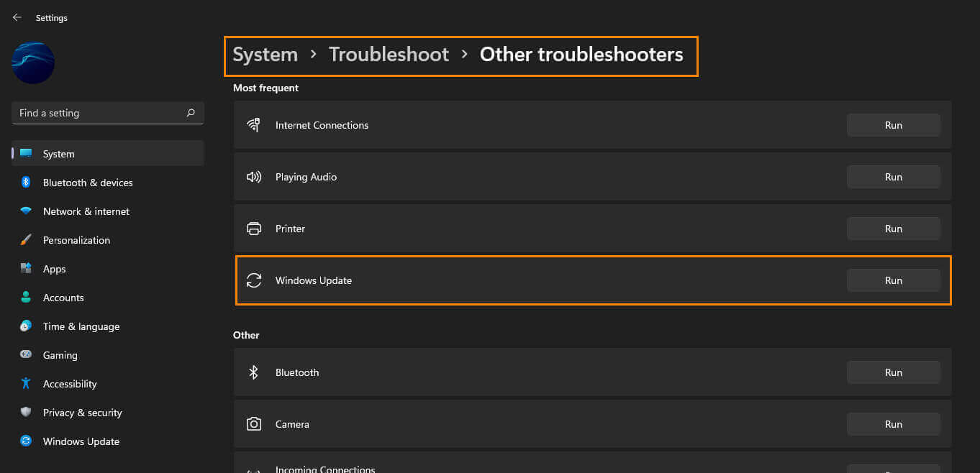The image size is (980, 473).
Task: Select the Internet Connections label
Action: pyautogui.click(x=322, y=125)
